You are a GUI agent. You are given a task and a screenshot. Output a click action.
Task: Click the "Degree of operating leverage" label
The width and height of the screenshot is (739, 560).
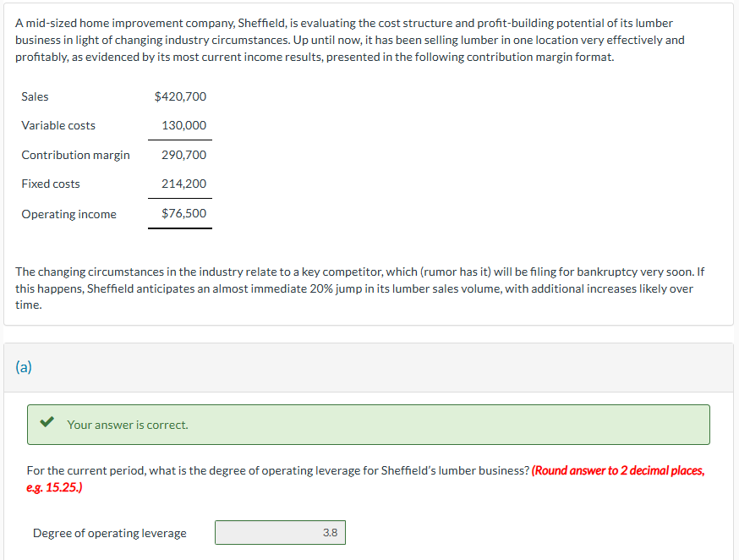click(110, 533)
